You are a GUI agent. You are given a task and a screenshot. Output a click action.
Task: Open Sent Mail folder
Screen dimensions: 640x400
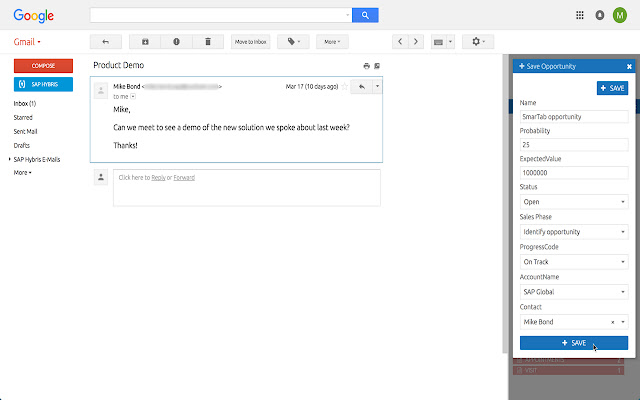point(25,131)
